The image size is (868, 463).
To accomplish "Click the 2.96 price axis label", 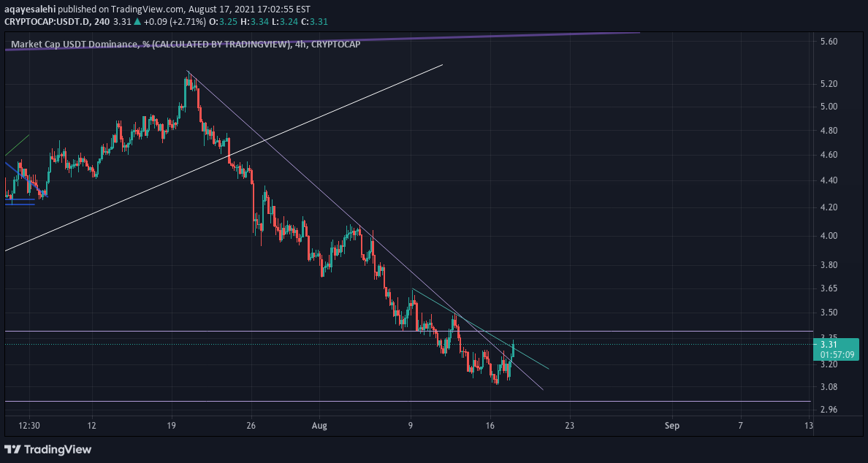I will pyautogui.click(x=828, y=410).
